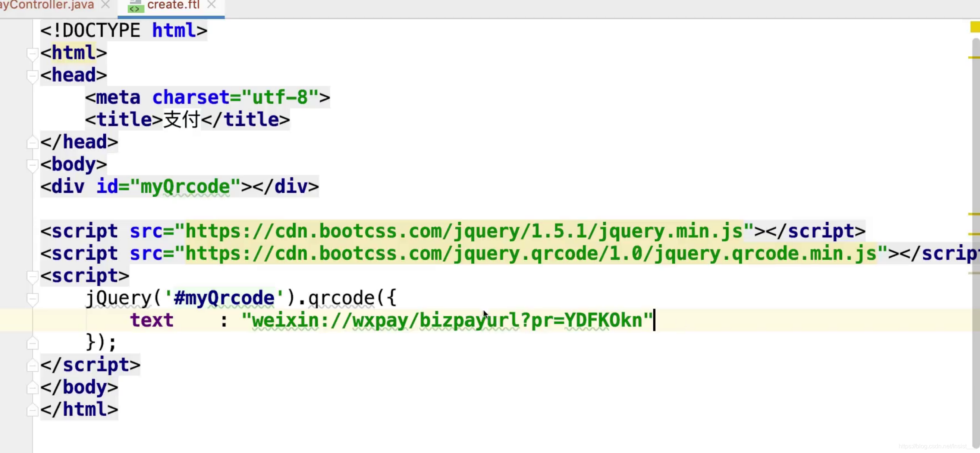The width and height of the screenshot is (980, 453).
Task: Collapse the jQuery qrcode call fold
Action: (x=33, y=299)
